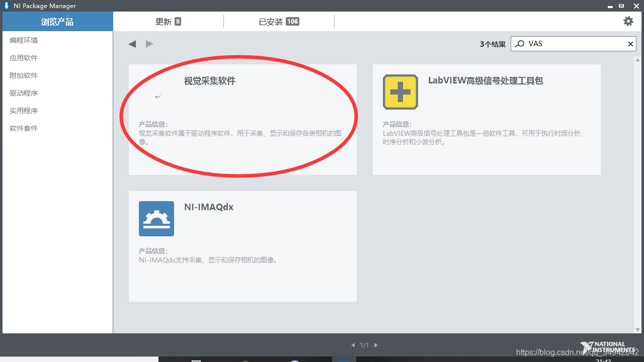Click the back navigation arrow
644x362 pixels.
132,44
